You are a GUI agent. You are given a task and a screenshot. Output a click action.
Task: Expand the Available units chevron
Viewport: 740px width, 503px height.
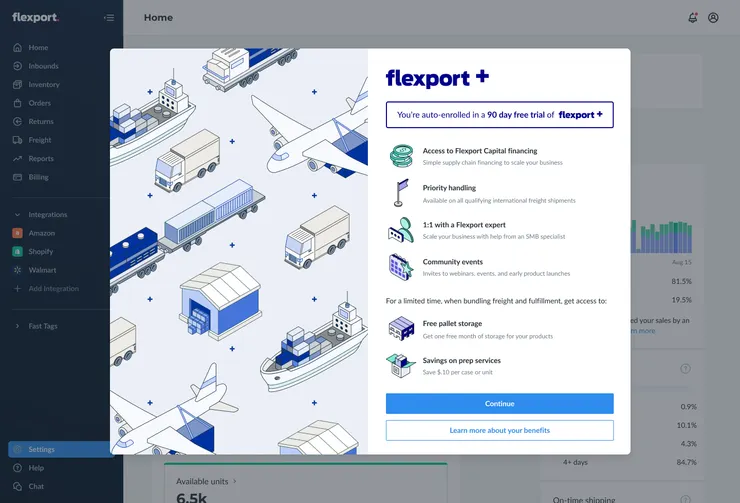(x=235, y=481)
